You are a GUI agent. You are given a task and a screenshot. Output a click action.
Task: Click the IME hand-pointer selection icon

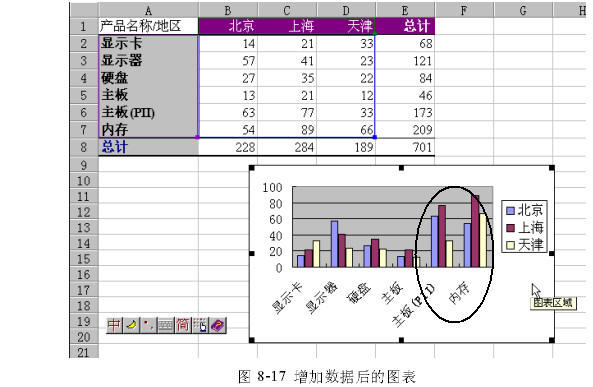pyautogui.click(x=200, y=325)
